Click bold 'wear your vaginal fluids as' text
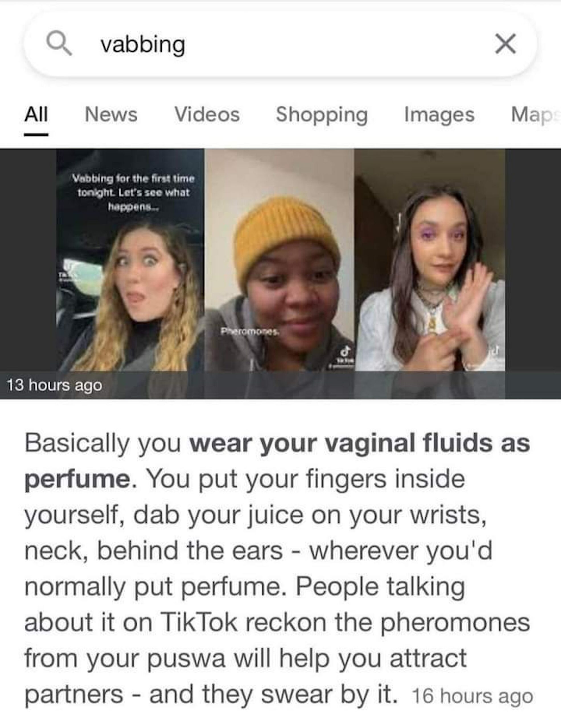The image size is (561, 728). [359, 444]
